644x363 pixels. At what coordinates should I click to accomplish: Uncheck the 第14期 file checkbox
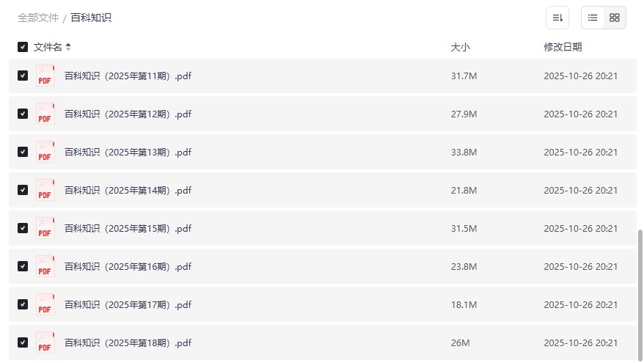pos(23,190)
